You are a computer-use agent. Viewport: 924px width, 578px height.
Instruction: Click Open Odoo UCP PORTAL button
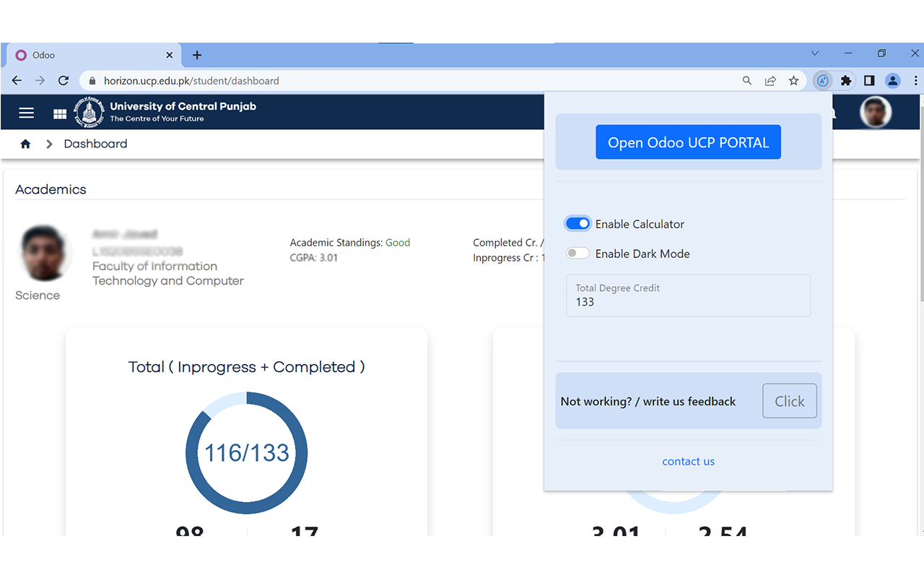click(688, 142)
